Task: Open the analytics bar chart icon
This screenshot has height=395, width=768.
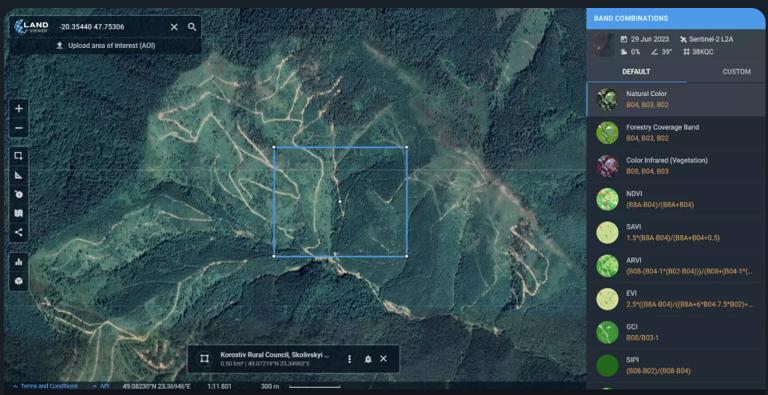Action: pyautogui.click(x=19, y=262)
